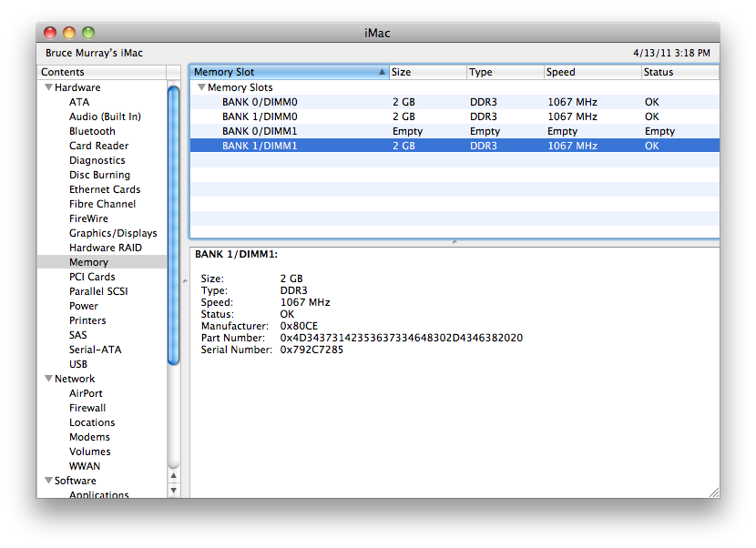This screenshot has height=548, width=756.
Task: Select the empty BANK 0/DIMM1 row
Action: [x=455, y=131]
